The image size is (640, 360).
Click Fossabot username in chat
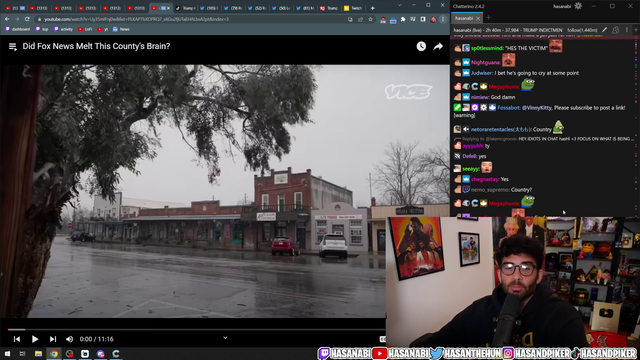(x=508, y=108)
